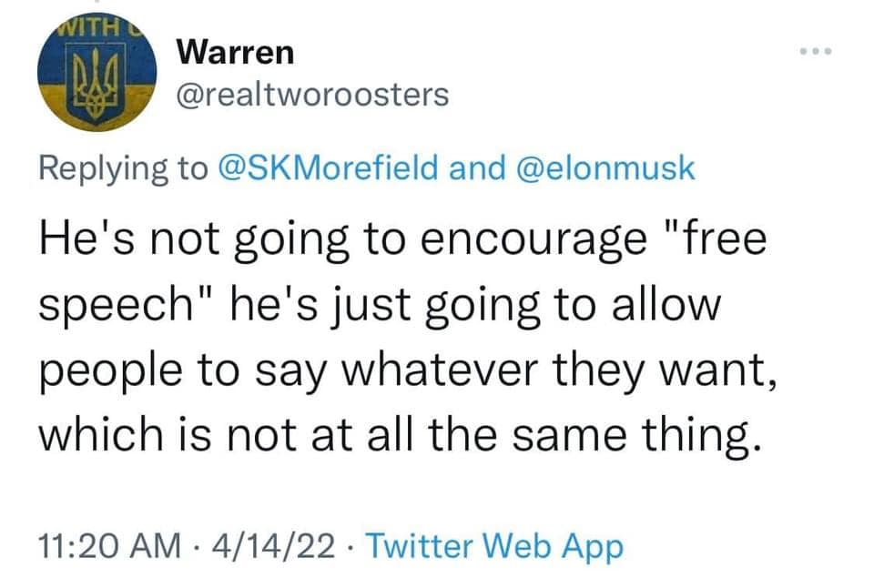874x588 pixels.
Task: Click the first dot of the options icon
Action: [x=806, y=53]
